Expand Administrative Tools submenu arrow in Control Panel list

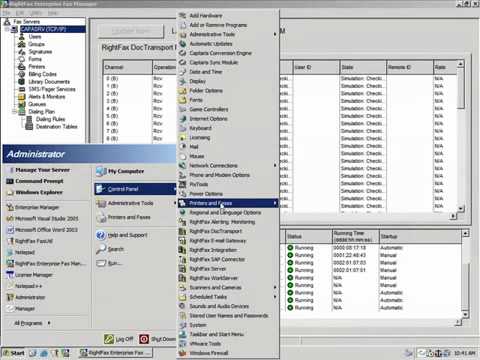coord(275,34)
